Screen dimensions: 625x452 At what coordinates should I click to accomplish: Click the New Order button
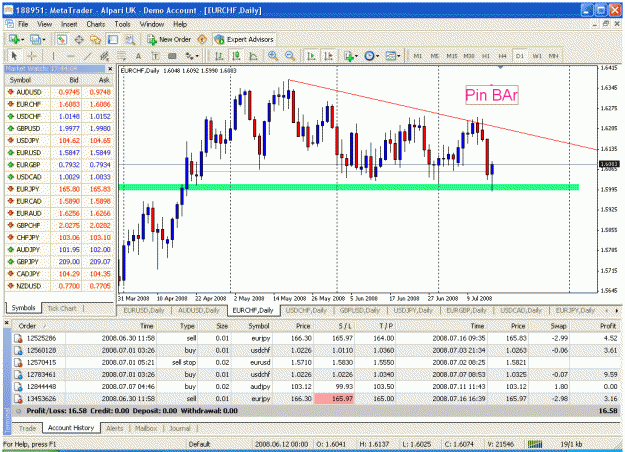[169, 39]
